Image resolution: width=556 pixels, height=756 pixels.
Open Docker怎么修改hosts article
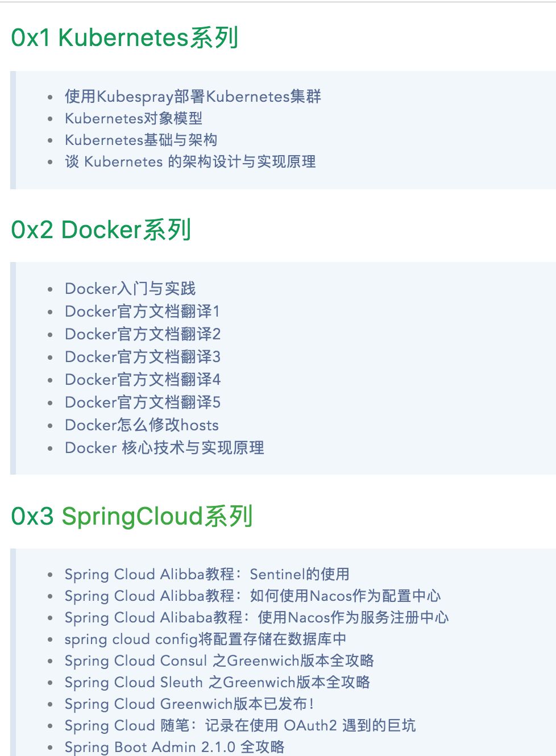pyautogui.click(x=142, y=425)
